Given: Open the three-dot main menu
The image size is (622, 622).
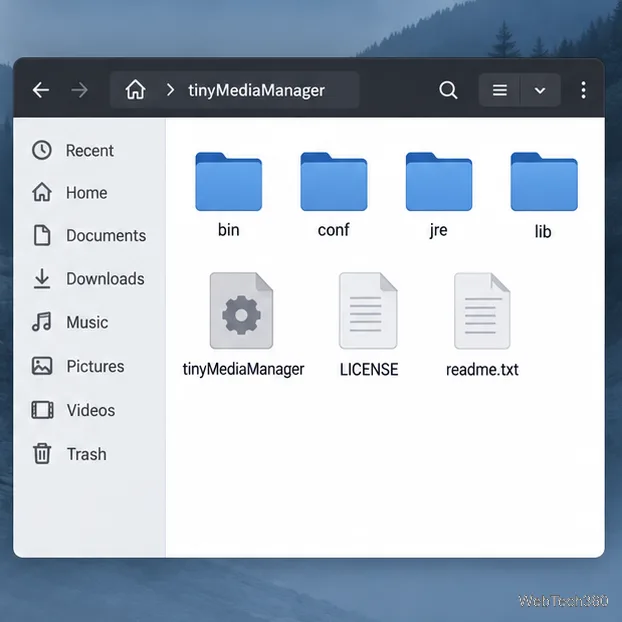Looking at the screenshot, I should pyautogui.click(x=583, y=90).
